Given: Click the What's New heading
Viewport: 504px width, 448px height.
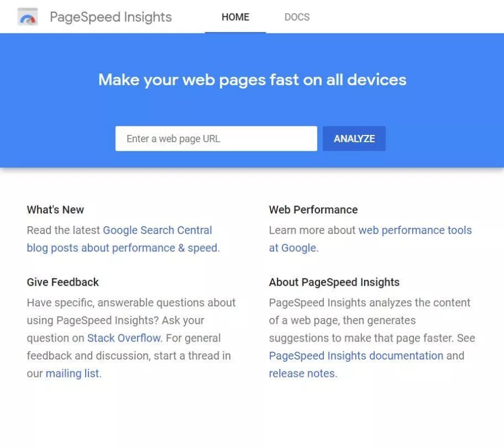Looking at the screenshot, I should click(55, 210).
